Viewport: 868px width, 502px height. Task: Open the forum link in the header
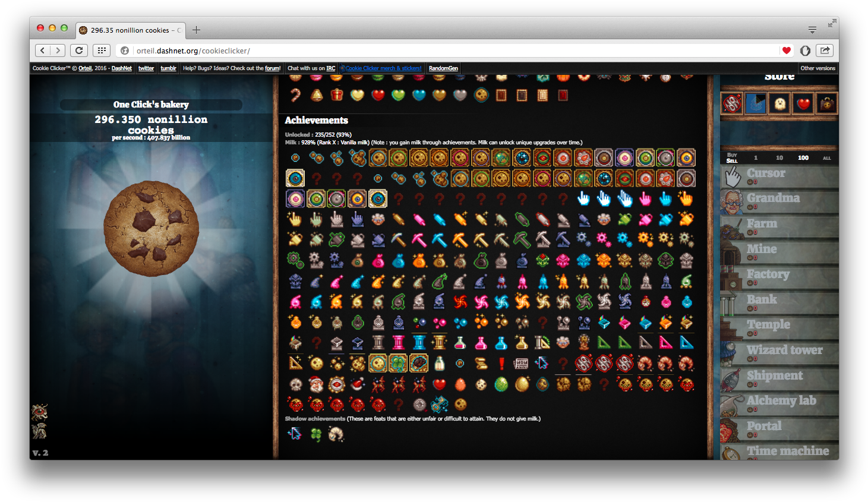click(x=272, y=68)
